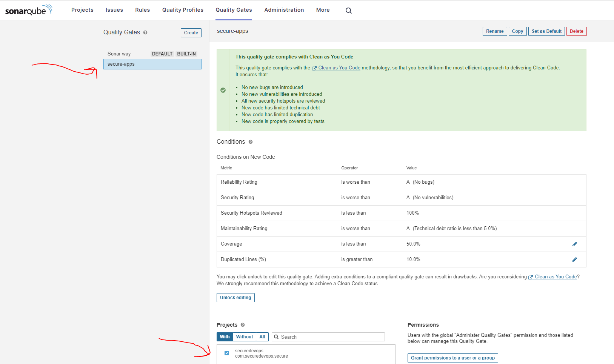The width and height of the screenshot is (614, 364).
Task: Open the Projects section help icon
Action: tap(242, 325)
